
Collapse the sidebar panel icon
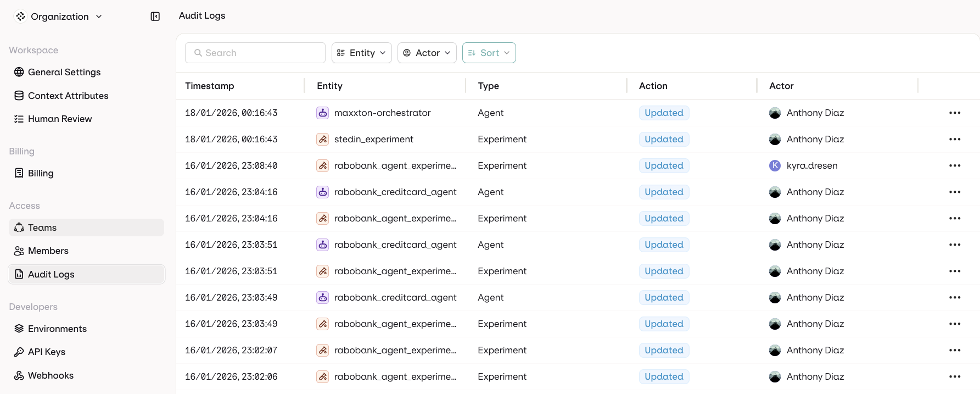pos(155,16)
